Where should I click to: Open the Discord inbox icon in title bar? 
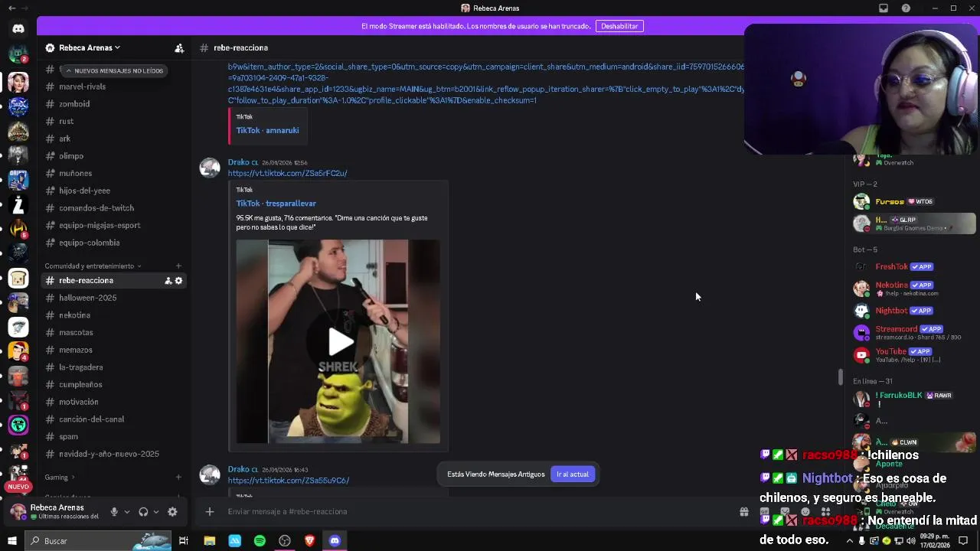[884, 8]
